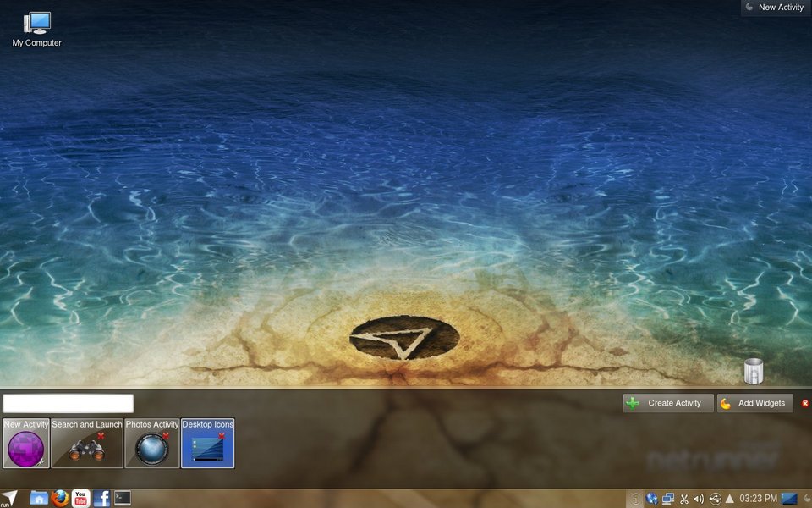Launch Firefox from the taskbar
Screen dimensions: 812x508
click(59, 498)
